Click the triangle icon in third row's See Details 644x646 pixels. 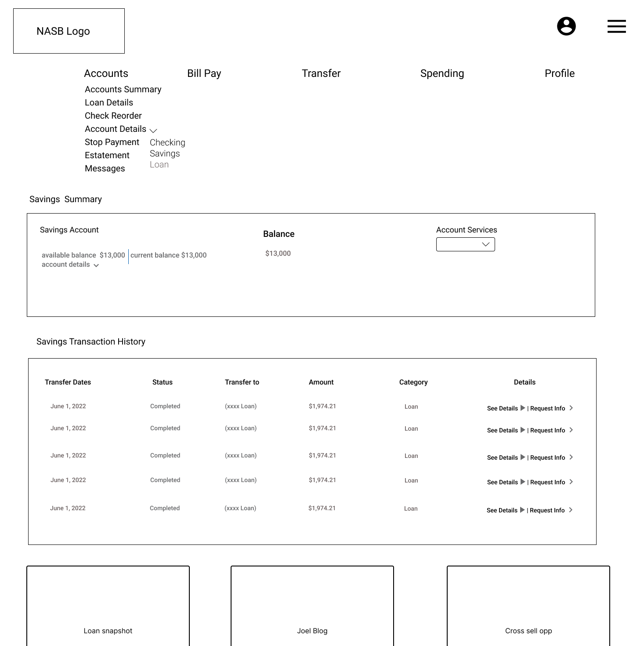(x=523, y=457)
